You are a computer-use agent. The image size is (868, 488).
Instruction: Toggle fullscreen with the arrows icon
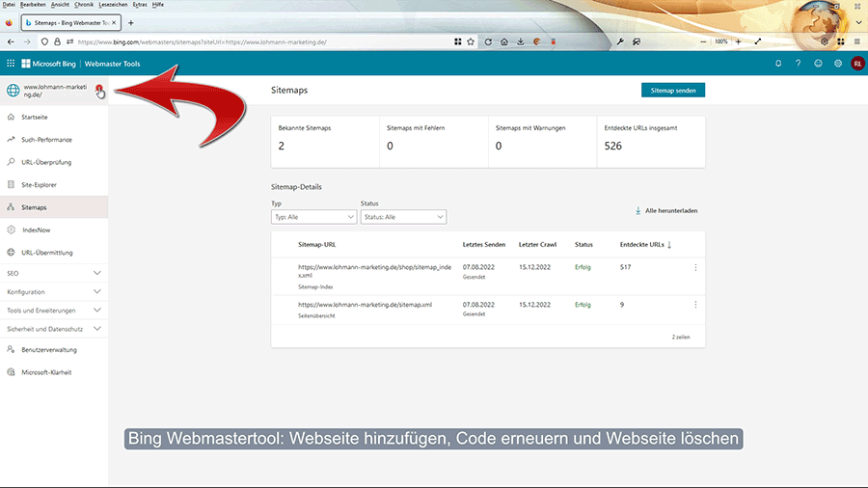click(758, 42)
